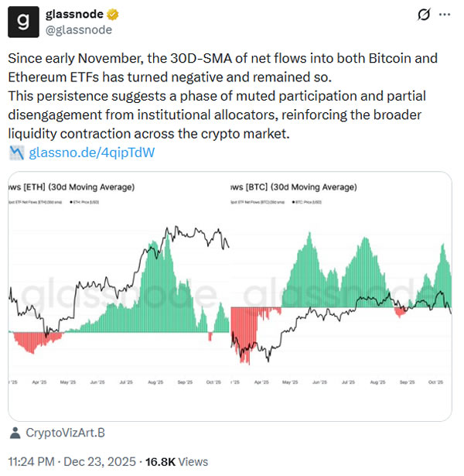Screen dimensions: 464x476
Task: Open the three-dot more options menu
Action: (445, 15)
